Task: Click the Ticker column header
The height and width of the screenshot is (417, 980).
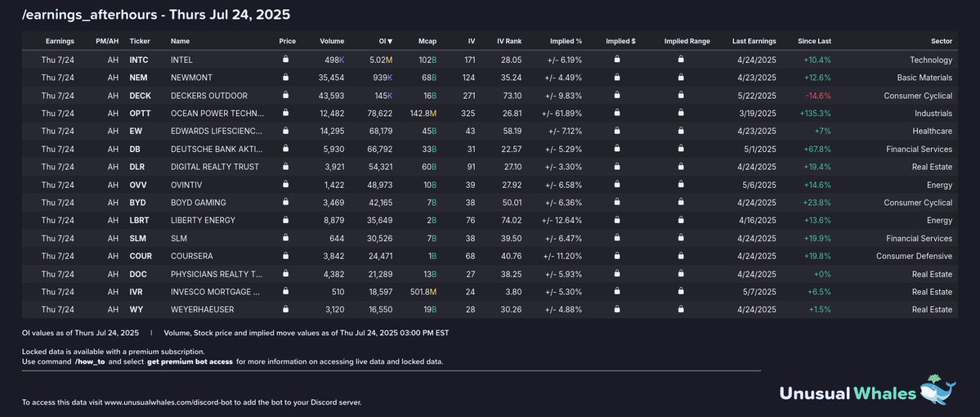Action: (x=140, y=41)
